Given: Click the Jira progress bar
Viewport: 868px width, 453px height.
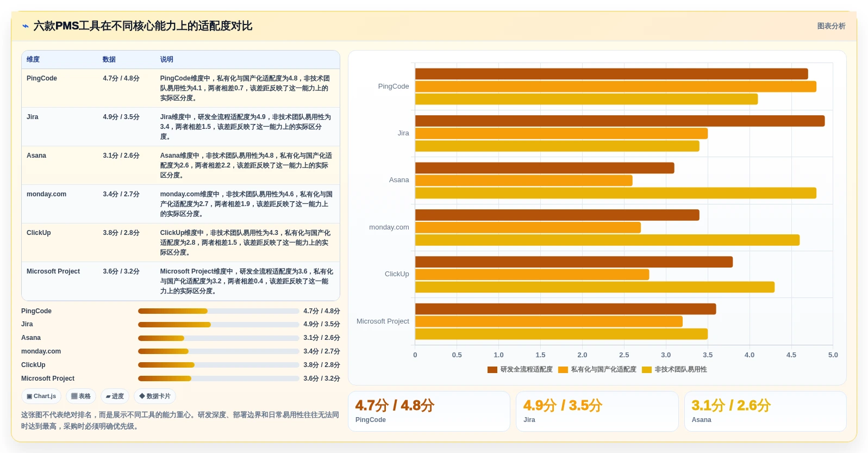Looking at the screenshot, I should click(x=218, y=325).
